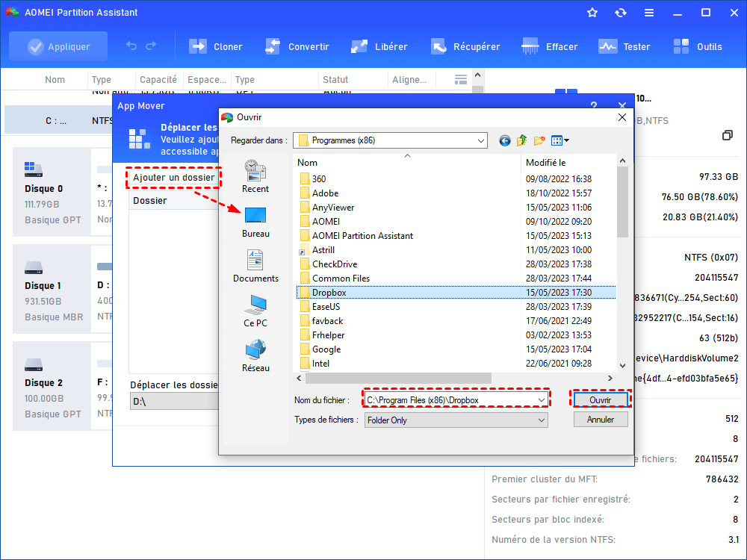
Task: Click the column list options icon in the partition table header
Action: coord(461,80)
